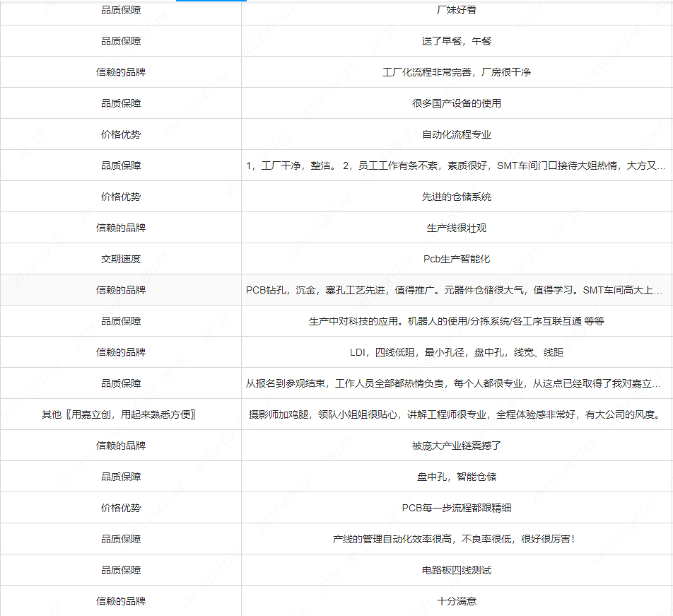
Task: Select comment starting LDI，四线低阻
Action: pyautogui.click(x=456, y=352)
